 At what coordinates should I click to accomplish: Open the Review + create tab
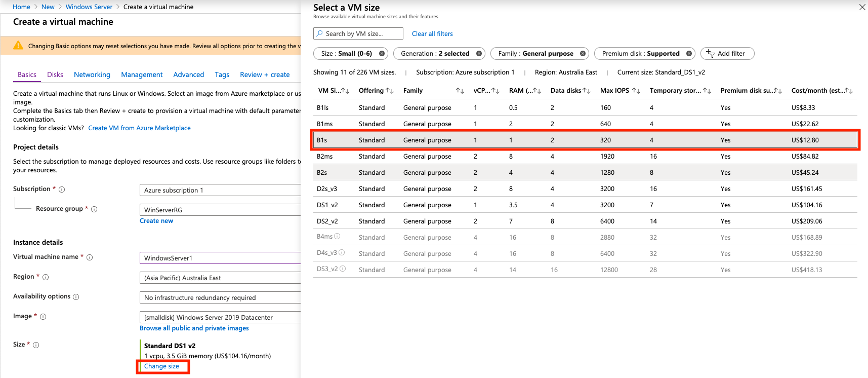(x=265, y=74)
